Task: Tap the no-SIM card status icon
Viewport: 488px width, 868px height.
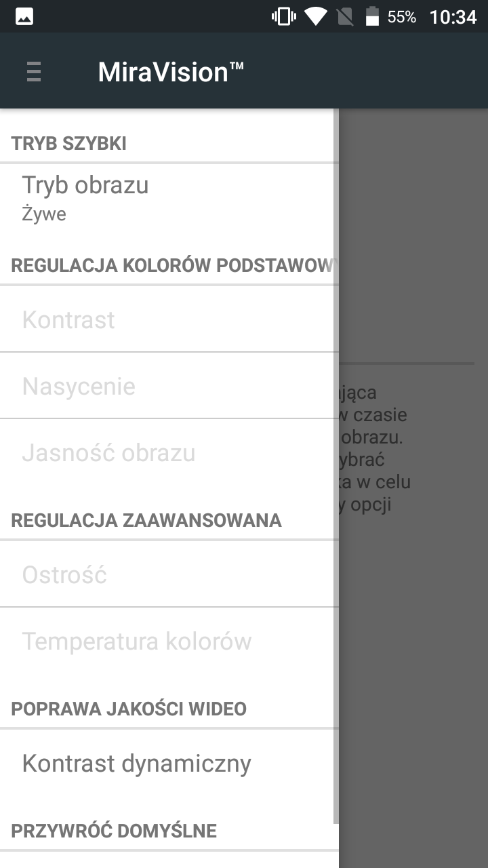Action: click(345, 16)
